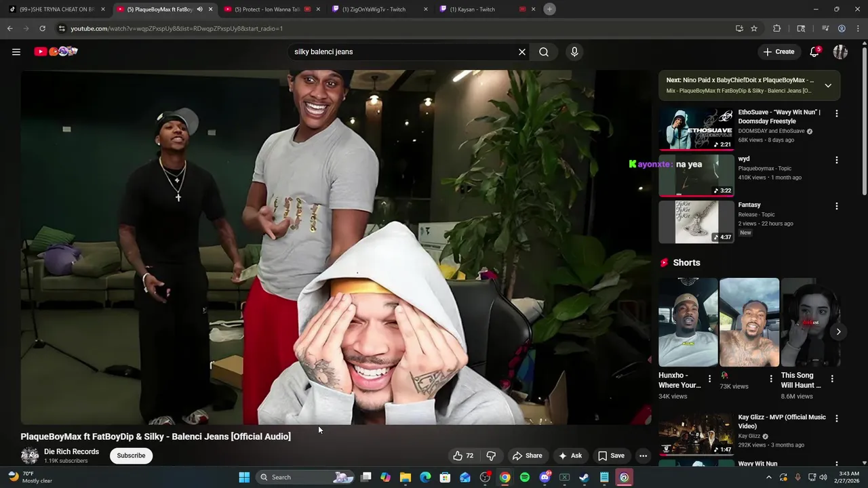868x488 pixels.
Task: Open the Create menu
Action: coord(778,52)
